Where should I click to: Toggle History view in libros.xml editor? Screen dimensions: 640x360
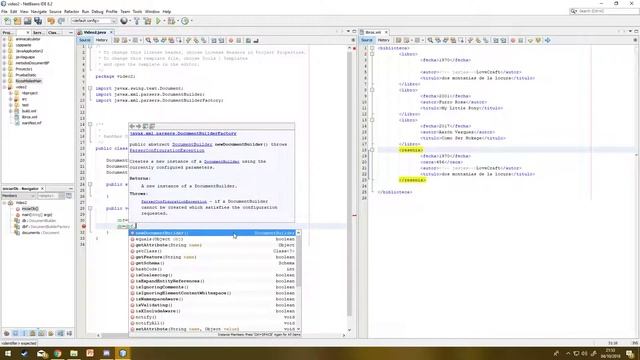[383, 40]
